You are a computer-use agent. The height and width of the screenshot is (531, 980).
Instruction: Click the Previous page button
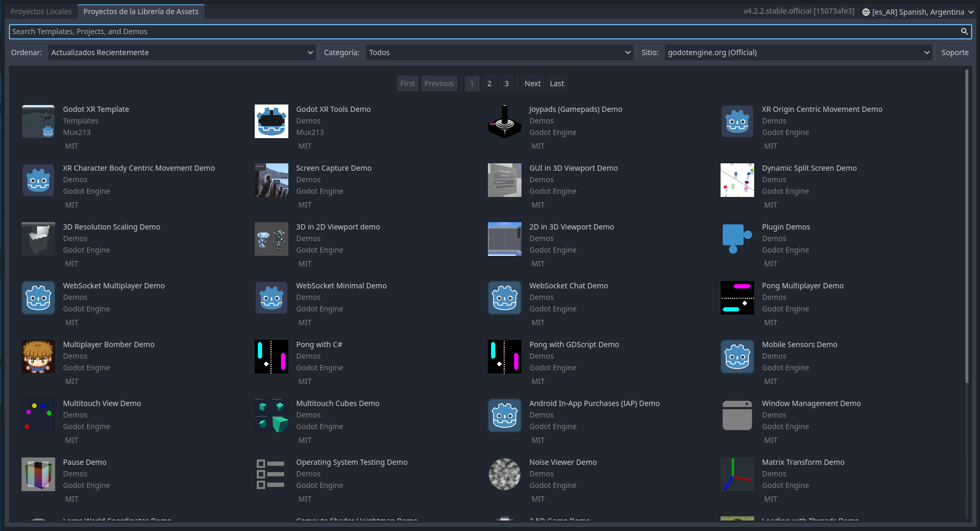[439, 84]
